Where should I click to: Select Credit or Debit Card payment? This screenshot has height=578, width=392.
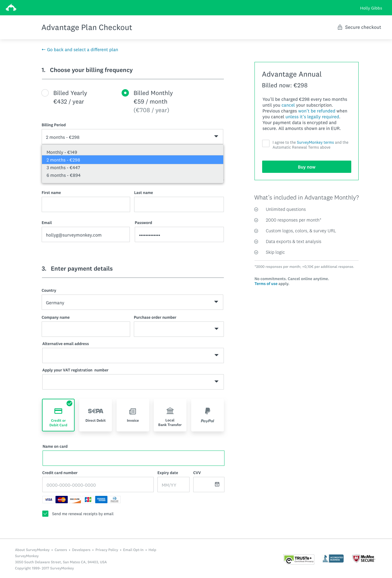[x=58, y=415]
